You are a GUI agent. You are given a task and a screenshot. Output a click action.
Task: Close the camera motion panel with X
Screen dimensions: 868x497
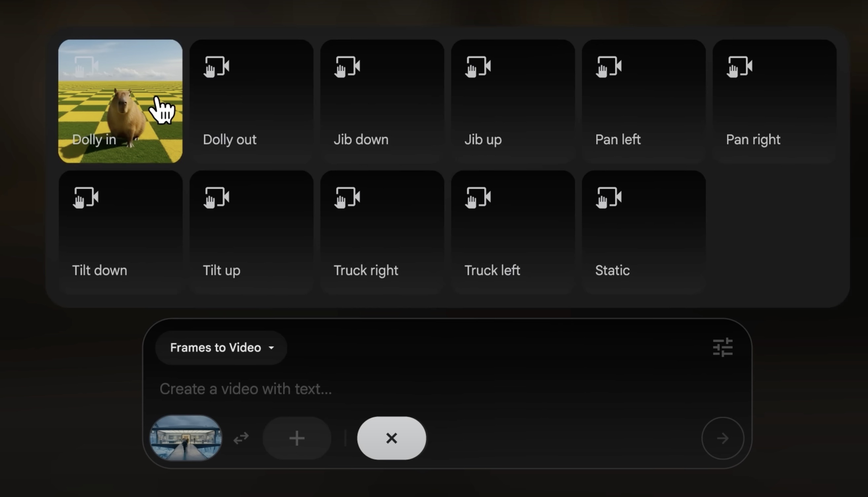[391, 438]
